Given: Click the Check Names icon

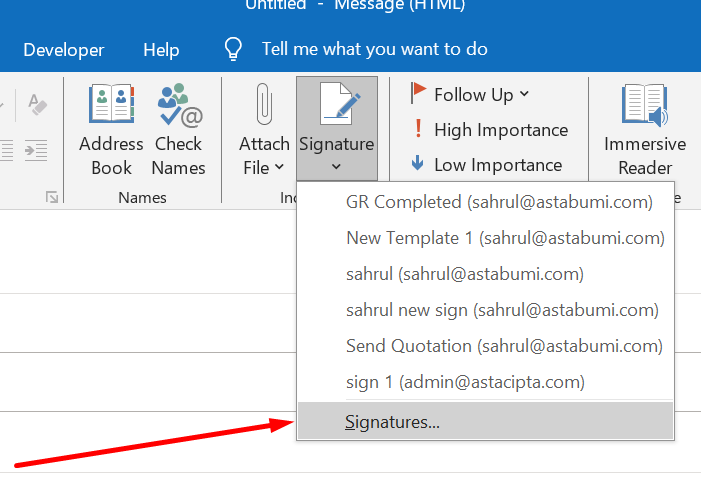Looking at the screenshot, I should pyautogui.click(x=179, y=106).
